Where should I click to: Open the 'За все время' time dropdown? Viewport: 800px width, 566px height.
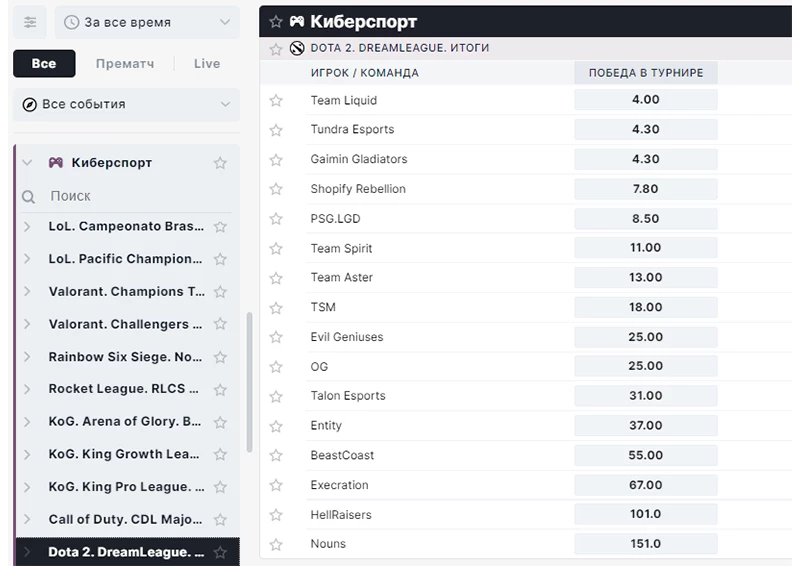point(147,22)
